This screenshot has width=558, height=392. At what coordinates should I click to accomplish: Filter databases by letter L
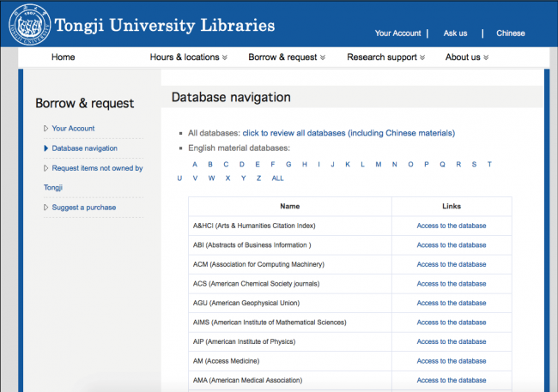pyautogui.click(x=362, y=165)
